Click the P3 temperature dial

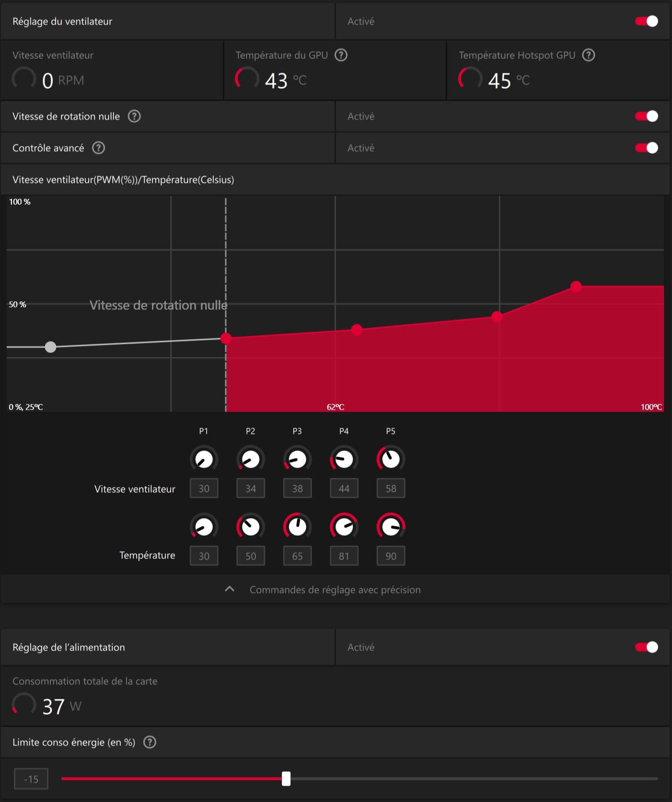297,527
